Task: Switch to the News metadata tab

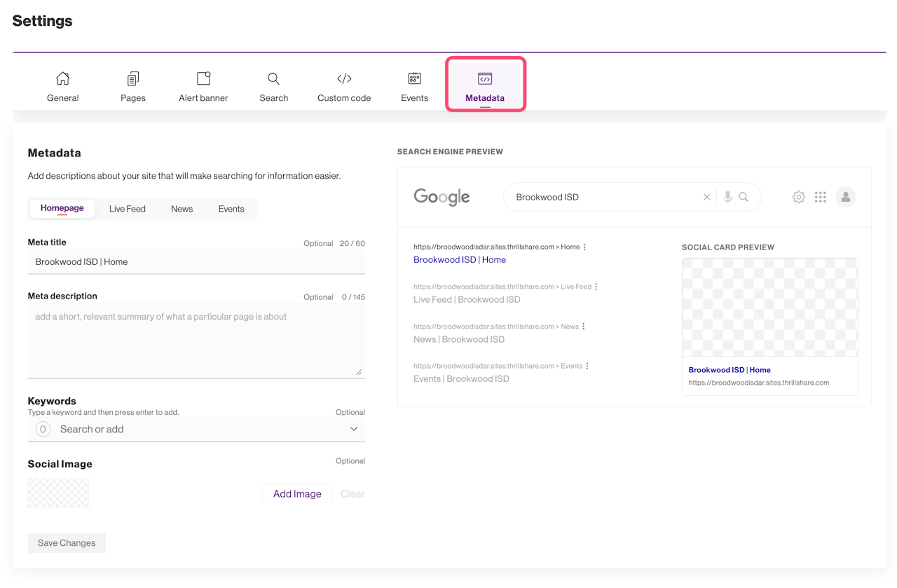Action: pyautogui.click(x=182, y=209)
